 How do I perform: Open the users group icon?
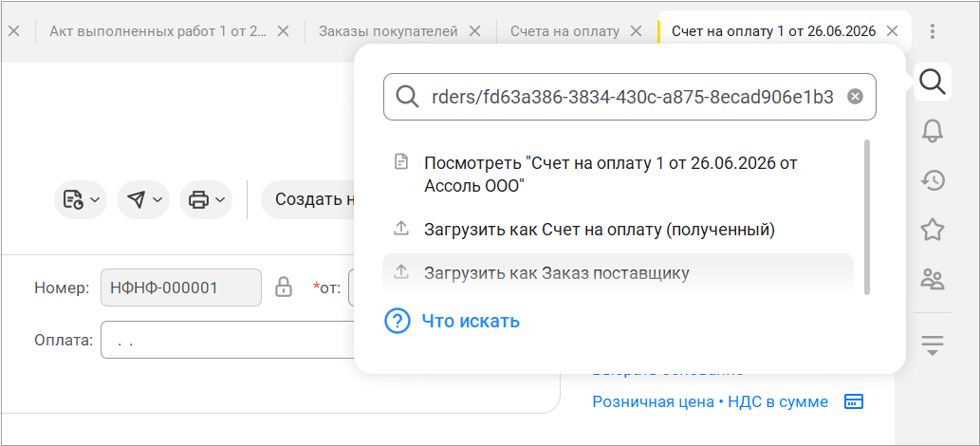pyautogui.click(x=933, y=279)
